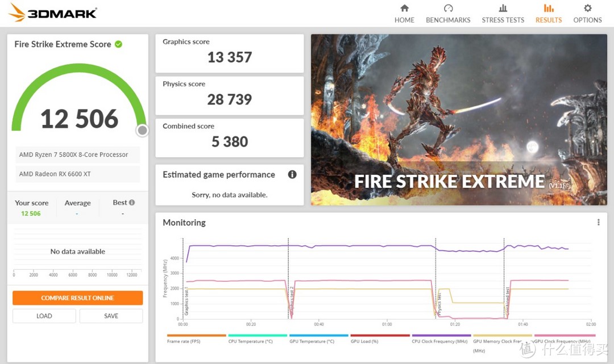Click the Your score value 12 506
Image resolution: width=614 pixels, height=364 pixels.
[31, 214]
